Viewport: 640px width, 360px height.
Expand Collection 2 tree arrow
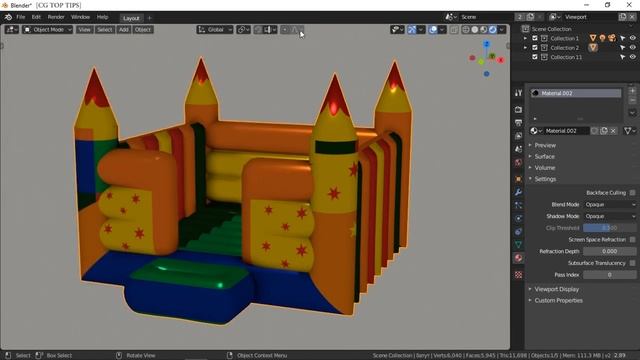click(525, 48)
